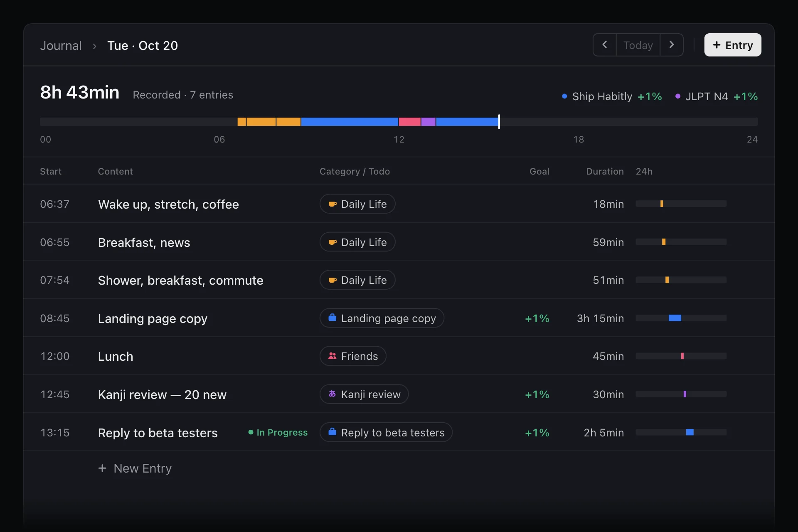Click the New Entry row label
This screenshot has height=532, width=798.
143,468
